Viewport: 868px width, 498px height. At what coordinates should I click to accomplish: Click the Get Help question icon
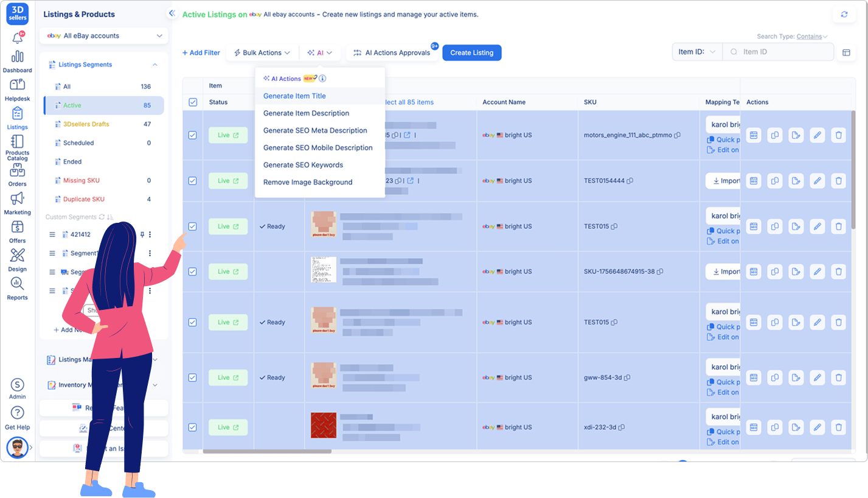click(x=18, y=412)
